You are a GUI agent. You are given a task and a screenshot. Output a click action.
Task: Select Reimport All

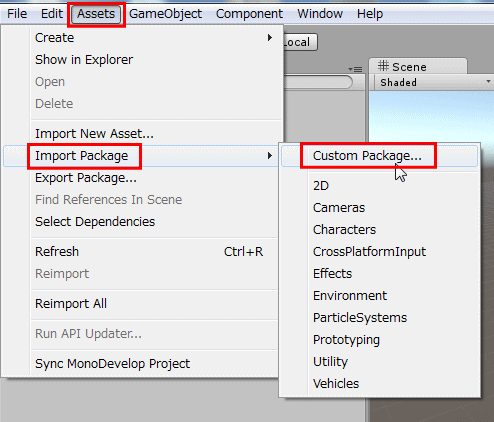pyautogui.click(x=71, y=304)
